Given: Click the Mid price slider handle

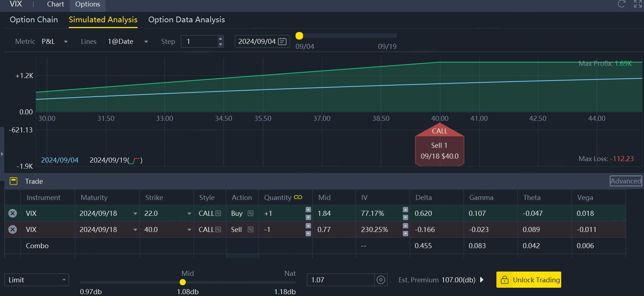Looking at the screenshot, I should (x=183, y=282).
